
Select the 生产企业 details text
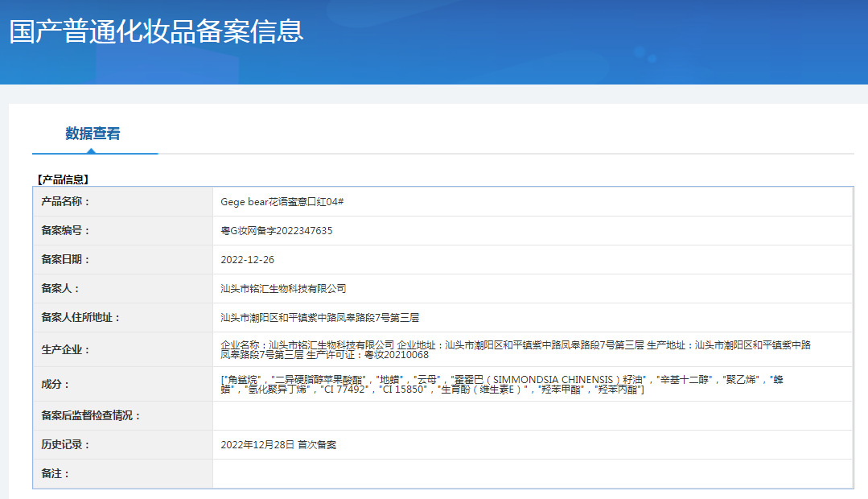pyautogui.click(x=516, y=349)
